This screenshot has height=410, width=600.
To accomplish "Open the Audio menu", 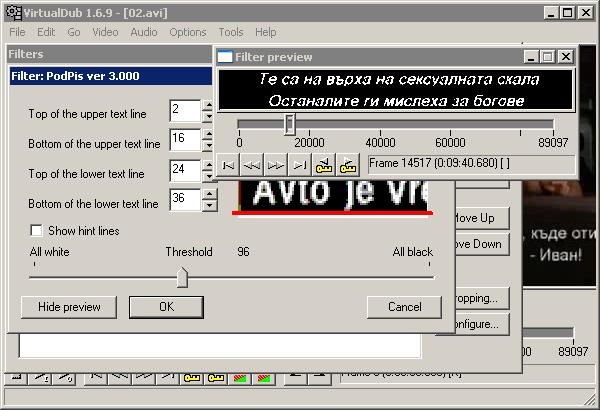I will coord(144,32).
